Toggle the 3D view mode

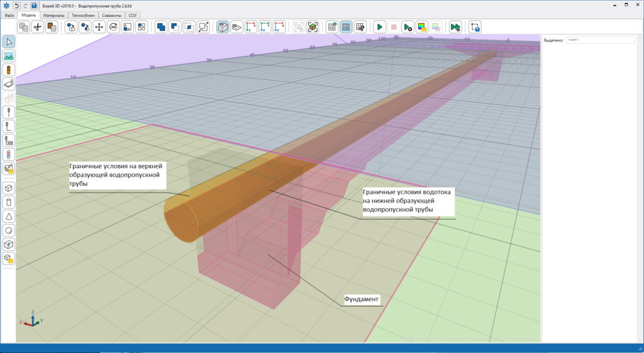point(223,27)
